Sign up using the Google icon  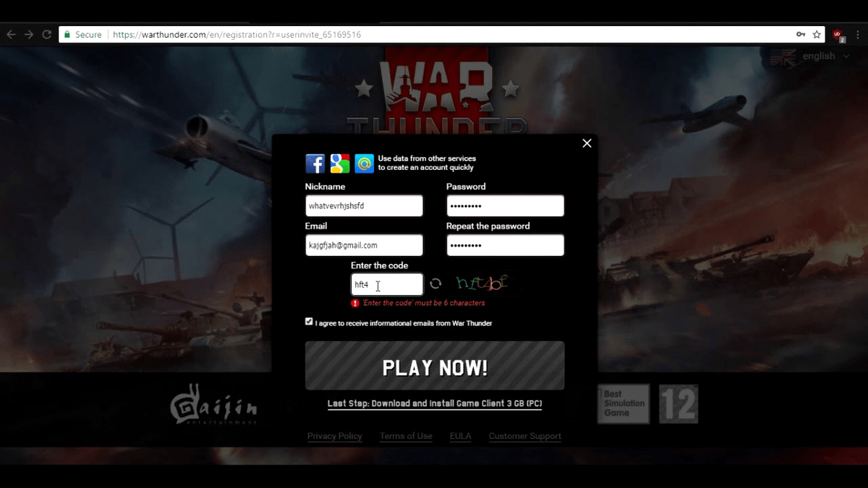click(339, 163)
